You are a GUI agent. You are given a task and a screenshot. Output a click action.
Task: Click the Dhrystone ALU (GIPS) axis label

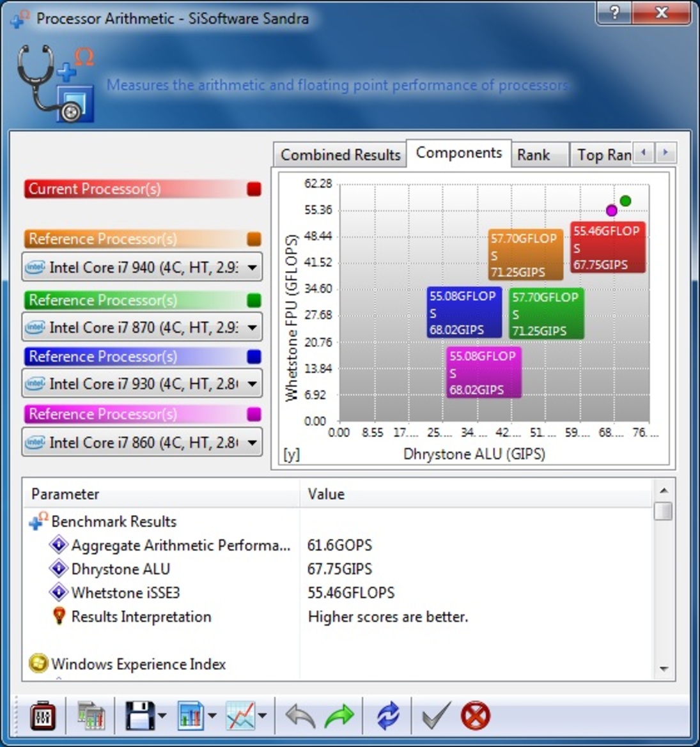[474, 454]
